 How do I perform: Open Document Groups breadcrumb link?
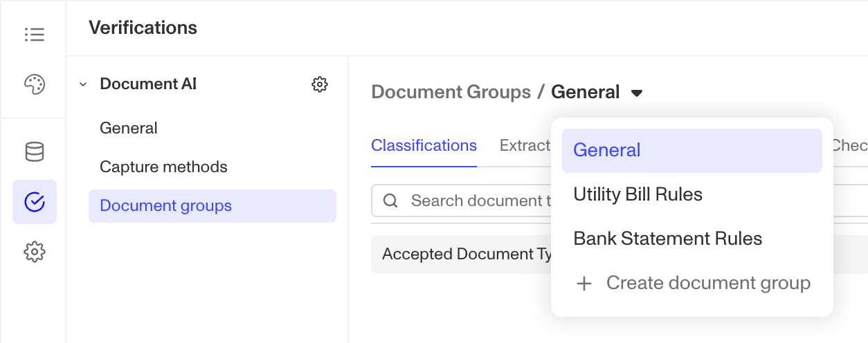click(451, 92)
